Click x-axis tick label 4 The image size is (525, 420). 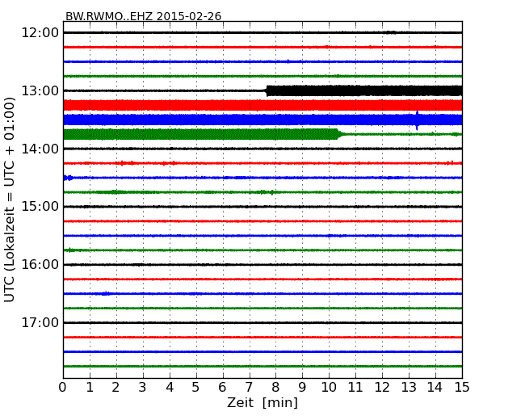pyautogui.click(x=170, y=388)
